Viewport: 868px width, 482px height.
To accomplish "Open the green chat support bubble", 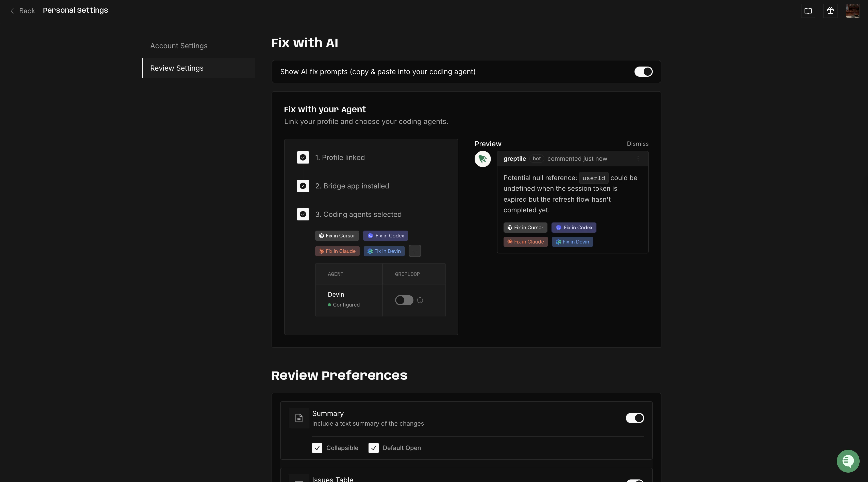I will coord(848,461).
